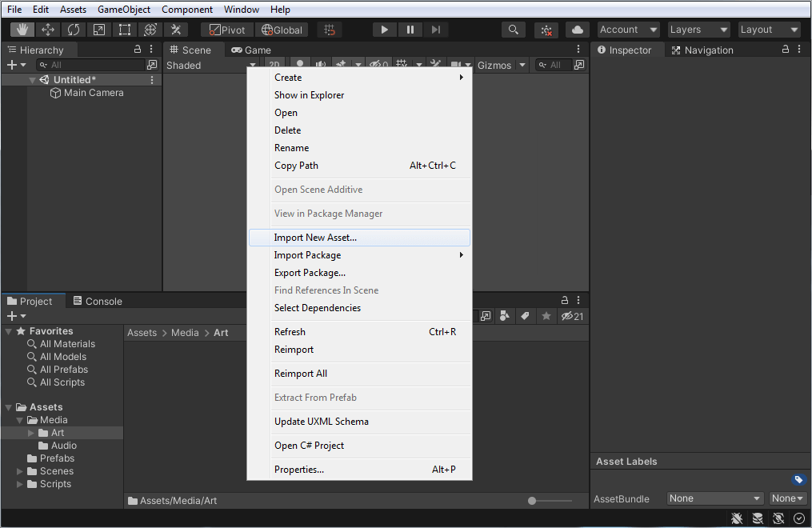The image size is (812, 528).
Task: Toggle Pivot handle mode
Action: (226, 29)
